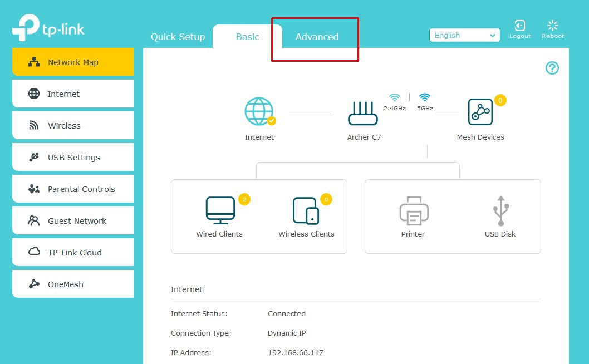Click the 2.4GHz Wi-Fi signal icon
The height and width of the screenshot is (364, 589).
tap(395, 97)
